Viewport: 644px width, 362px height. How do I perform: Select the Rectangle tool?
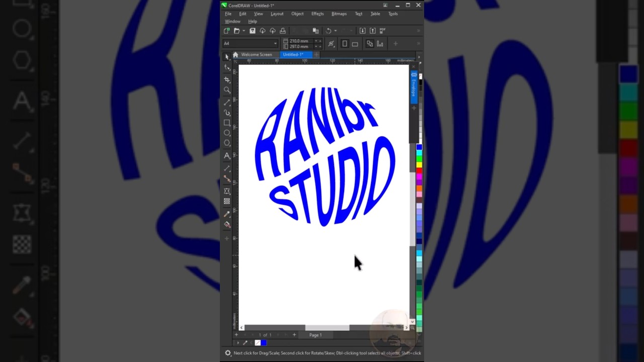click(227, 123)
